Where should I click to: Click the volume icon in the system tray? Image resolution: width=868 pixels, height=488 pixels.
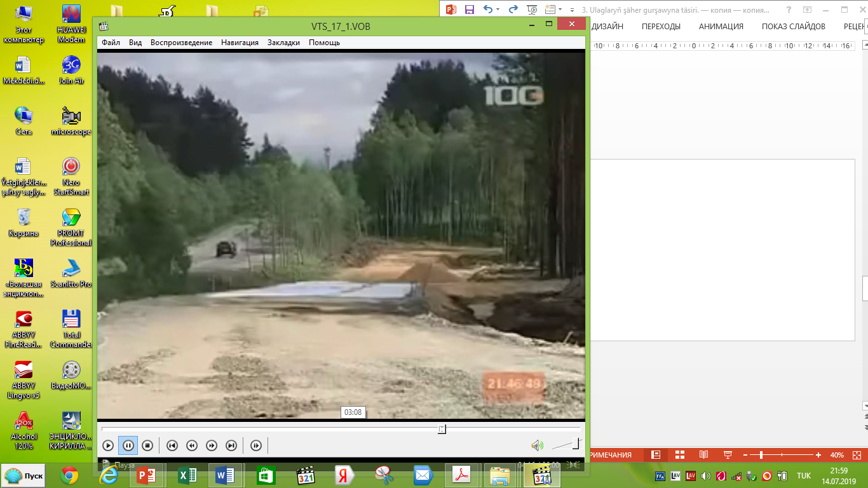(707, 475)
